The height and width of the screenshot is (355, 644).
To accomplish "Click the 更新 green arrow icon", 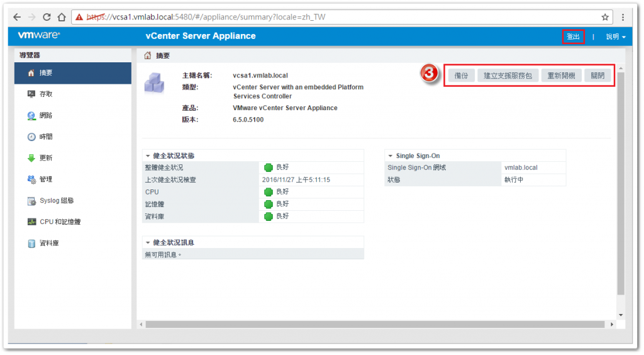I will click(x=31, y=158).
